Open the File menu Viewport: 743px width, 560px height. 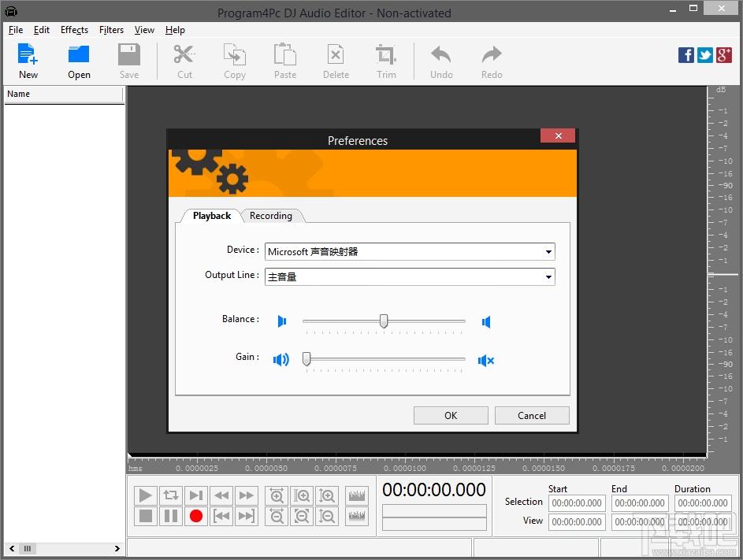(16, 30)
